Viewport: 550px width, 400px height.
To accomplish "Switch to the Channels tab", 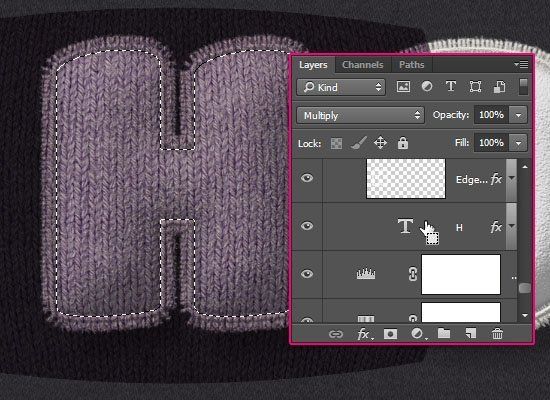I will [362, 65].
